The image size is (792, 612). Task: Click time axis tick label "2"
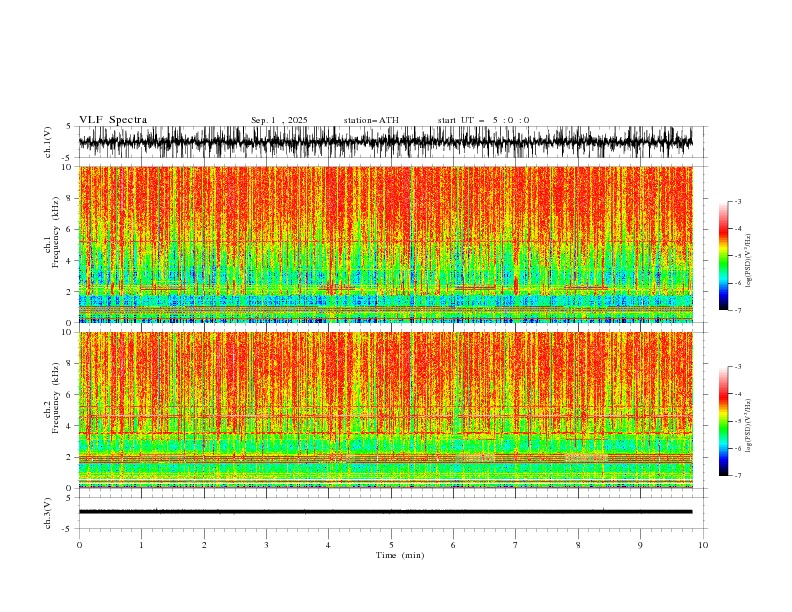[204, 545]
